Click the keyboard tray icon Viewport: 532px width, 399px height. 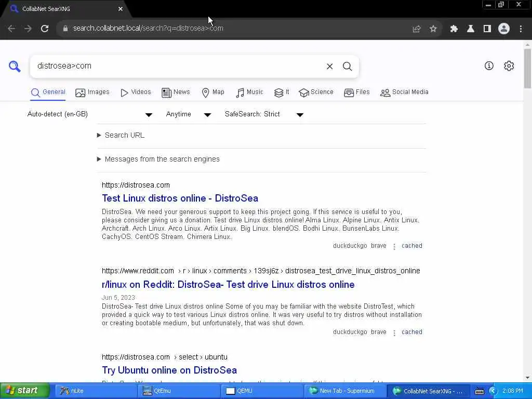[479, 392]
